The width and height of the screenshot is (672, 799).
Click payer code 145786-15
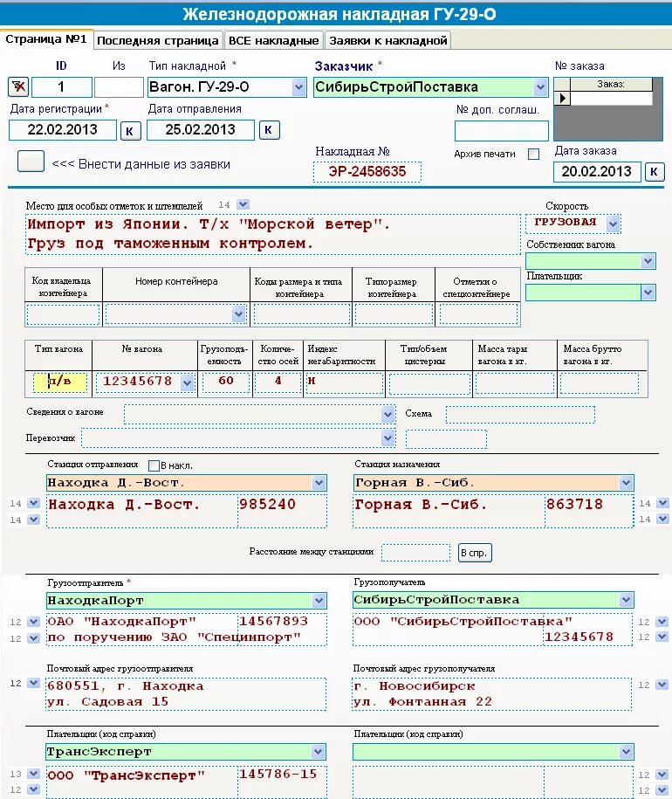point(278,774)
